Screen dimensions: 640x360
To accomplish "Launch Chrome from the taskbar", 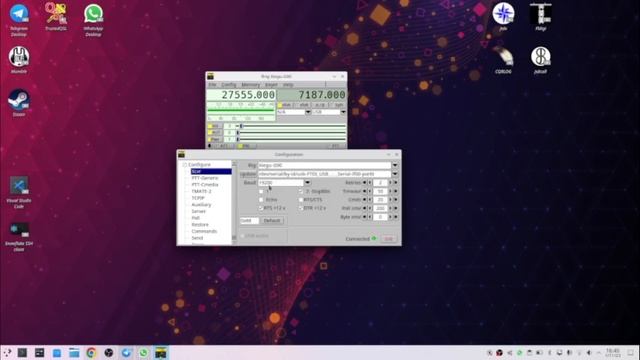I will [91, 353].
